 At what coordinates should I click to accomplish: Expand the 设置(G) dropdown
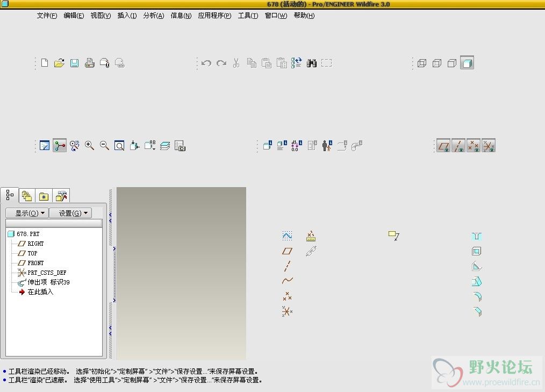click(70, 213)
